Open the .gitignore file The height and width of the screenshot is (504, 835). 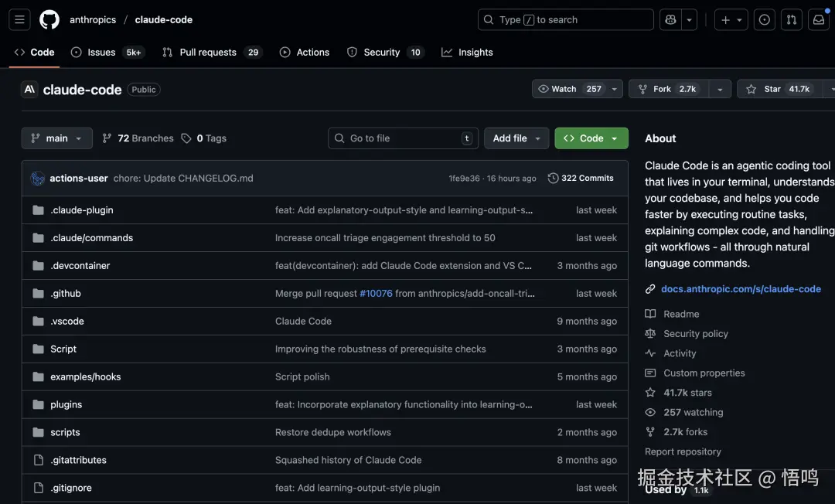click(x=71, y=488)
